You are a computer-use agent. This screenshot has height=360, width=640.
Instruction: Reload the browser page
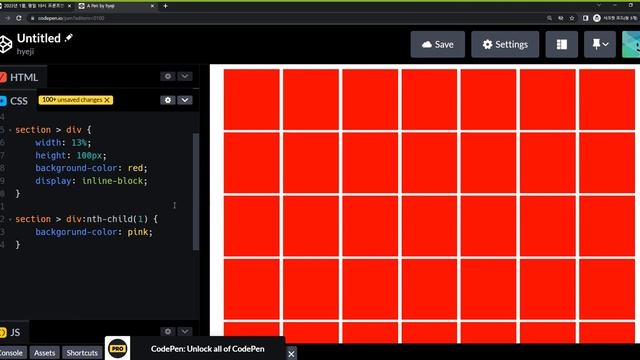19,18
